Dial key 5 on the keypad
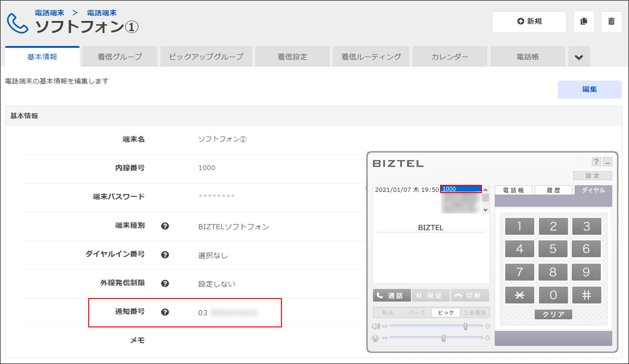Image resolution: width=629 pixels, height=364 pixels. coord(553,249)
